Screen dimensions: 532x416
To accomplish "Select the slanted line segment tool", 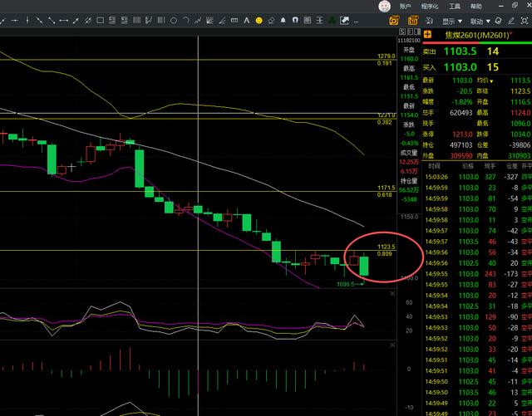I will point(52,21).
